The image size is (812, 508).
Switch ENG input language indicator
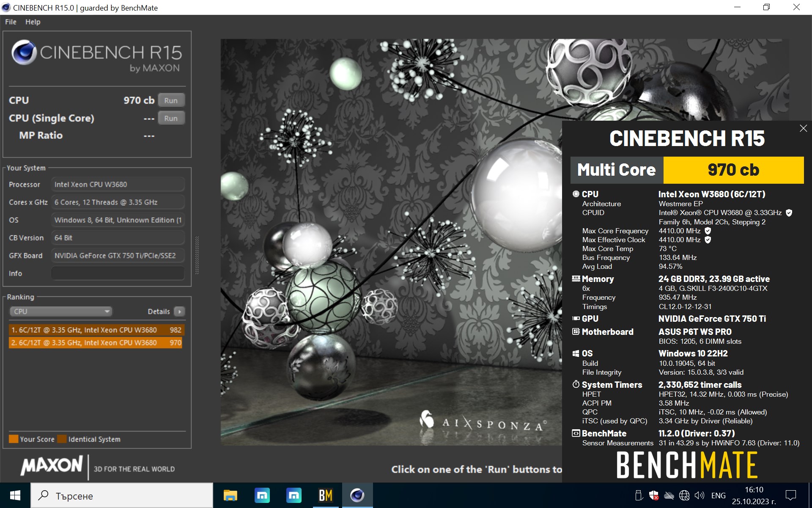pyautogui.click(x=718, y=495)
